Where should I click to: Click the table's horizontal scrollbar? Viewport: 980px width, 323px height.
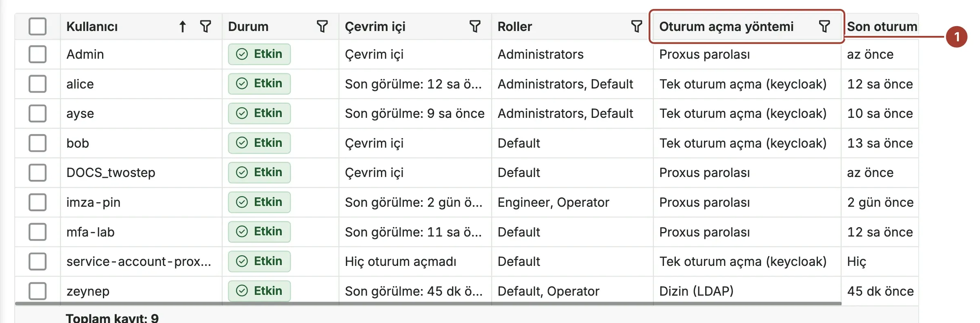pyautogui.click(x=428, y=303)
